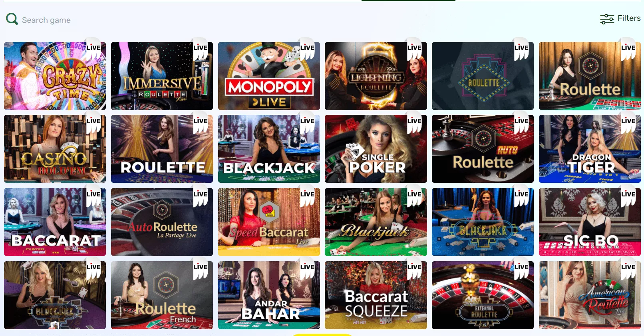Open the Filters text label
Viewport: 644px width, 336px height.
tap(629, 18)
